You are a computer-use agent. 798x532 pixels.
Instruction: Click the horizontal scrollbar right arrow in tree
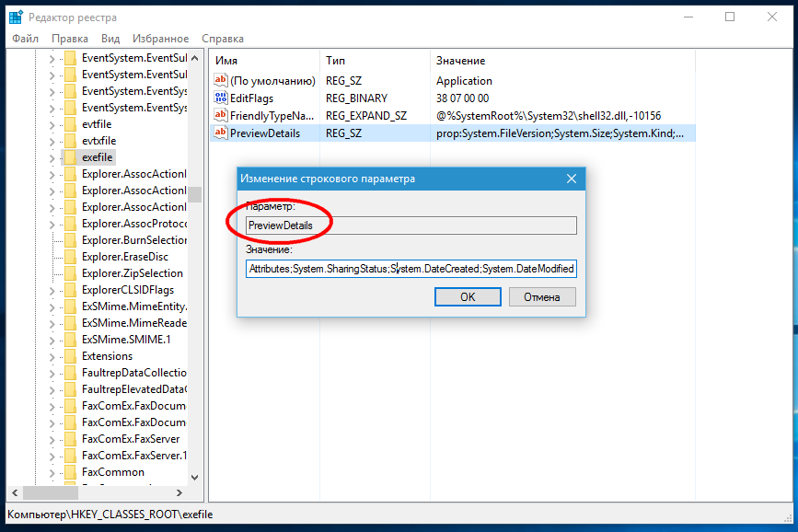click(x=179, y=492)
